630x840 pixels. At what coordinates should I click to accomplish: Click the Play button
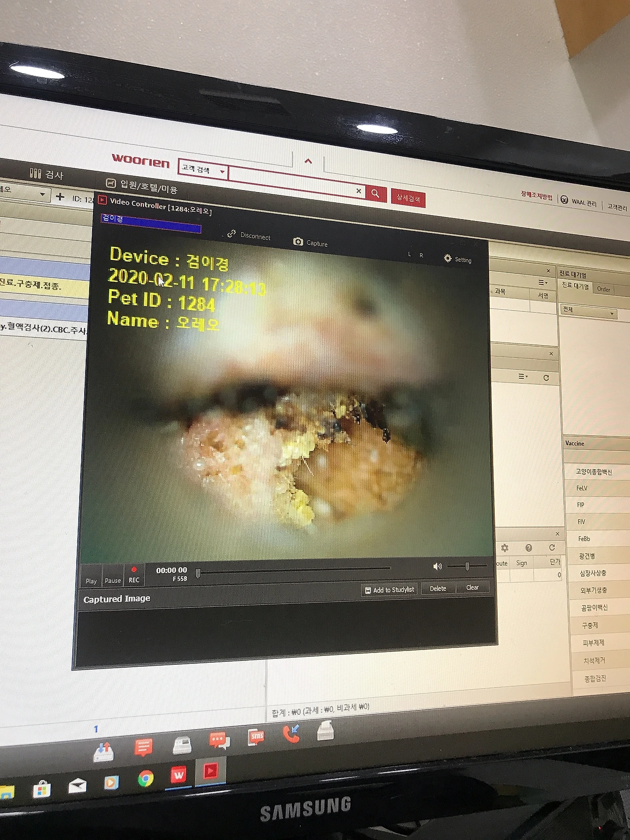tap(91, 576)
